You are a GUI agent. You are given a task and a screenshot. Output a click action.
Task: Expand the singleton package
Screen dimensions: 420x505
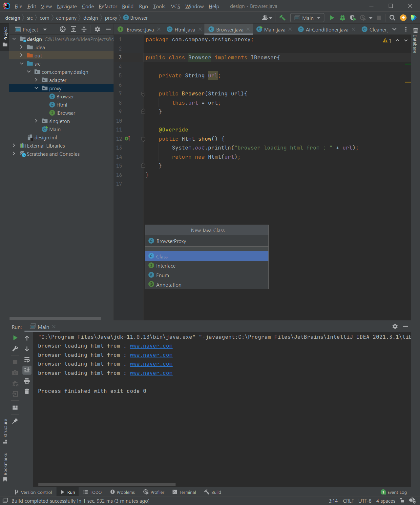click(36, 121)
